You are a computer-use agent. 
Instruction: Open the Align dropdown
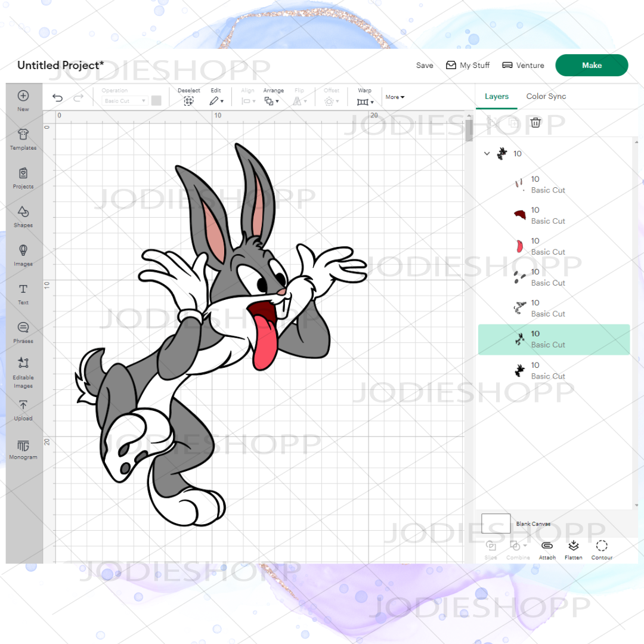[x=248, y=101]
